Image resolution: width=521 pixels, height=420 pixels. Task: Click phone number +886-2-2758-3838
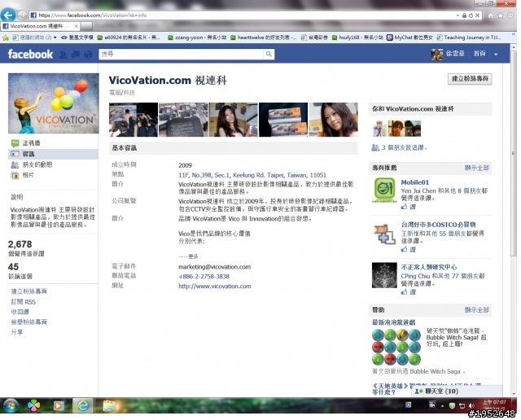click(x=204, y=277)
